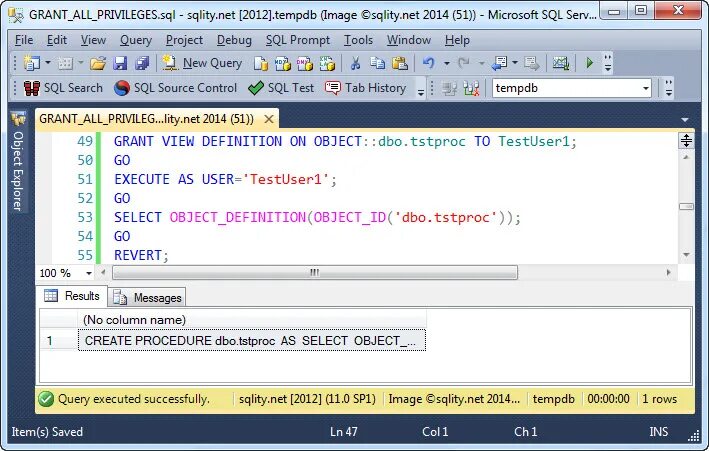Open the Project menu
Viewport: 709px width, 451px height.
coord(184,40)
